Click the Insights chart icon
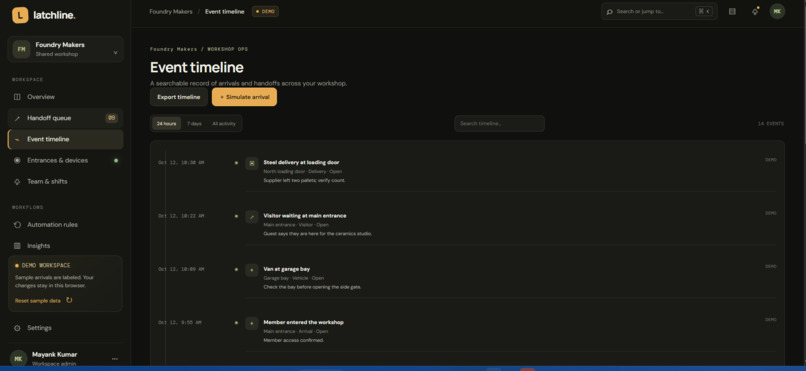The image size is (806, 371). coord(17,246)
